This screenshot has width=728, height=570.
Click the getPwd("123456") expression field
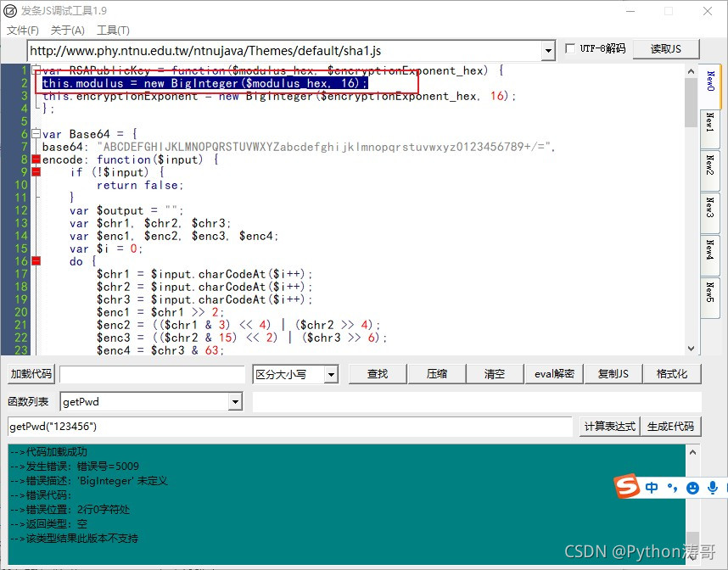(x=290, y=426)
